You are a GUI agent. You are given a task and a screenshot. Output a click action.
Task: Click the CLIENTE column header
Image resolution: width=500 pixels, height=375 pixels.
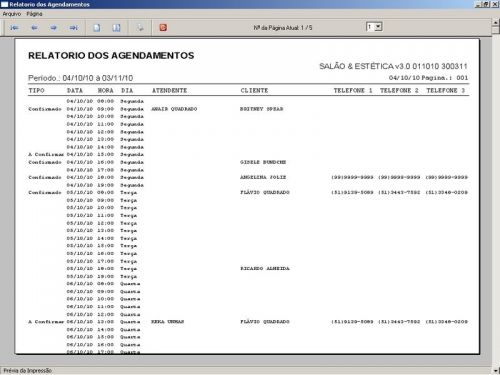click(x=254, y=90)
